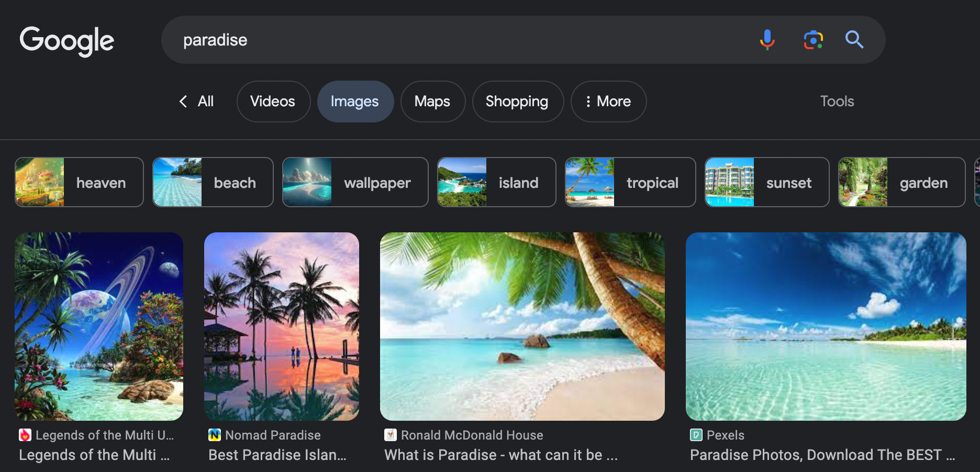
Task: Click the Ronald McDonald House favicon
Action: (x=391, y=435)
